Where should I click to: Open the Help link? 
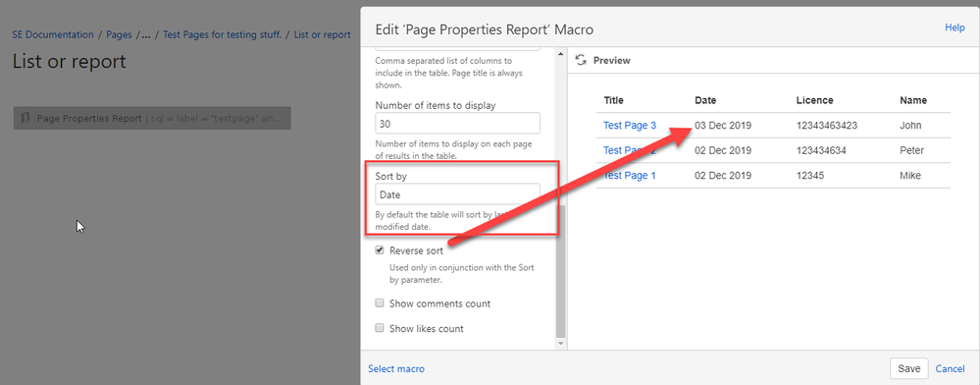click(x=955, y=27)
